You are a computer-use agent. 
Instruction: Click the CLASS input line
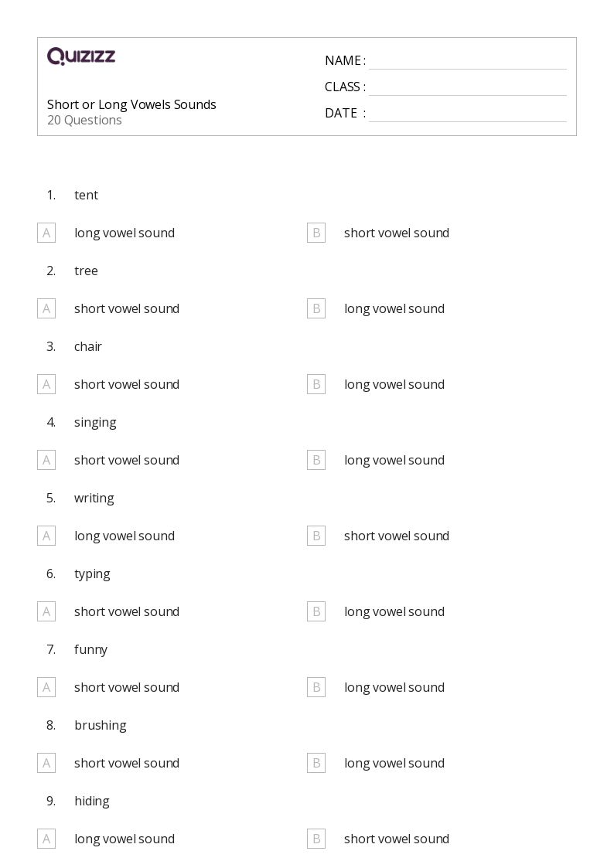tap(468, 88)
